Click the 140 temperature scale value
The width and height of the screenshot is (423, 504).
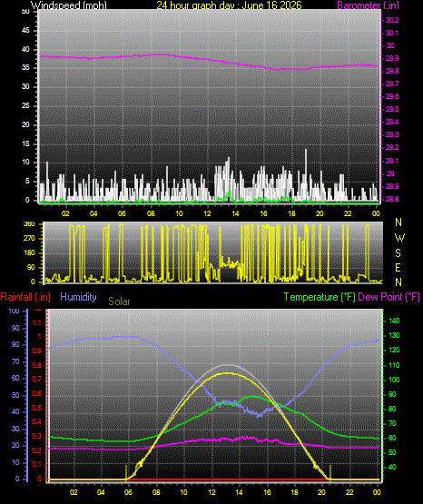(394, 321)
